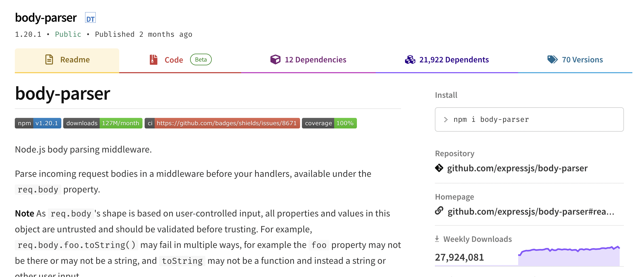Click the Beta label badge

pyautogui.click(x=201, y=59)
